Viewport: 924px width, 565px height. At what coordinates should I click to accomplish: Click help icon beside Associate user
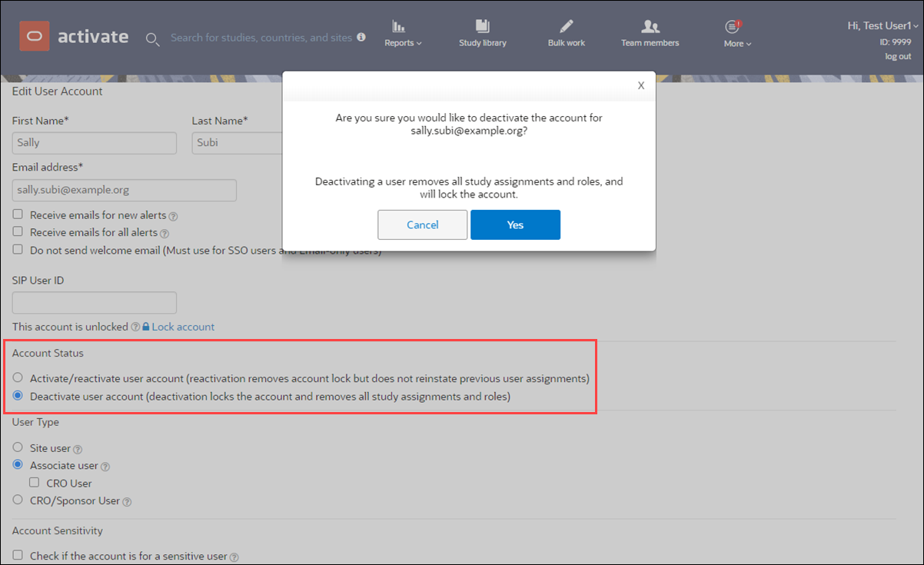tap(105, 467)
